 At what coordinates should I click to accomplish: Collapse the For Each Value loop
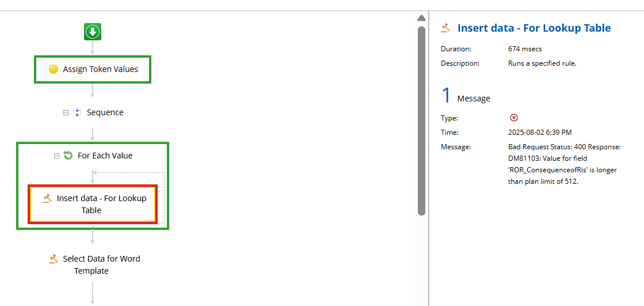click(x=56, y=156)
